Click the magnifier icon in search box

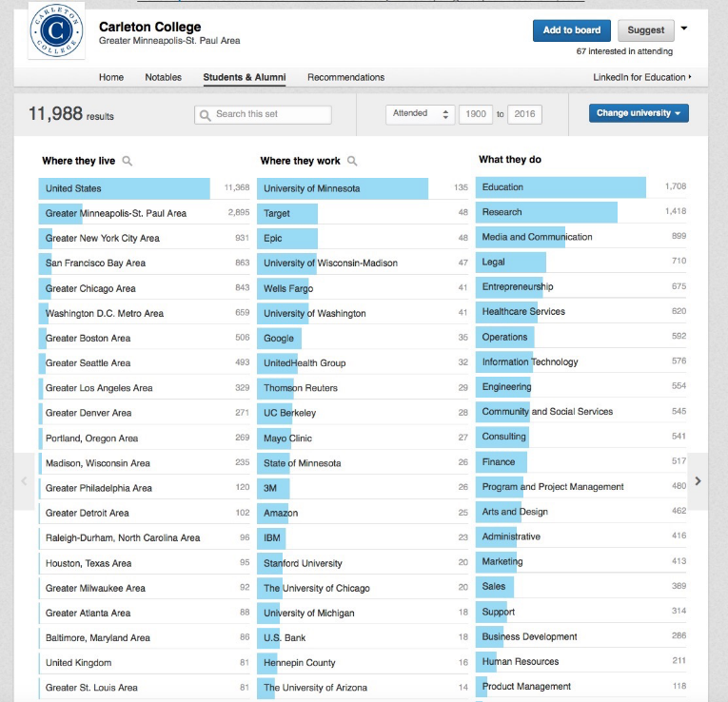[x=205, y=114]
